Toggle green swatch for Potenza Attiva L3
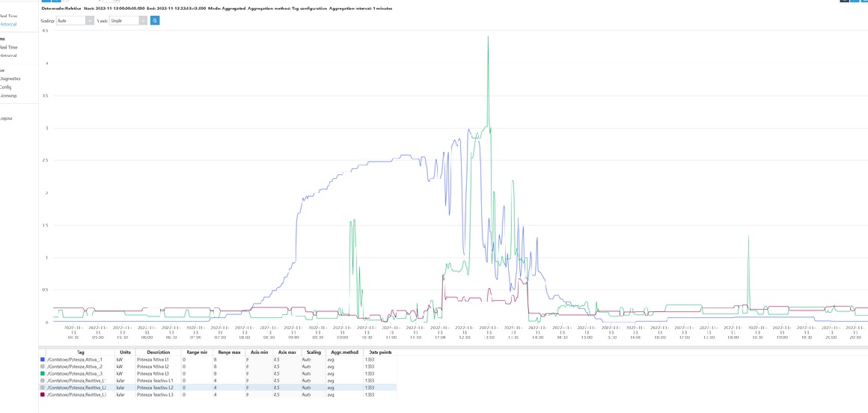Viewport: 868px width, 413px height. point(43,373)
